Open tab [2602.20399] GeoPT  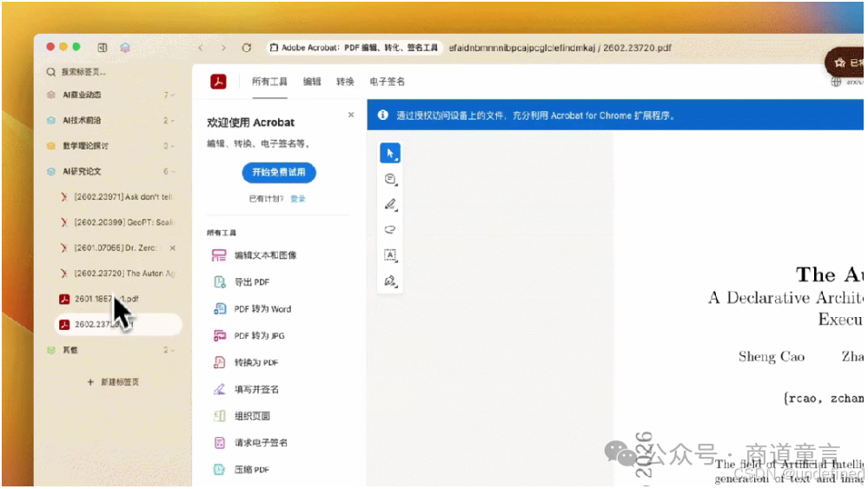pos(118,222)
